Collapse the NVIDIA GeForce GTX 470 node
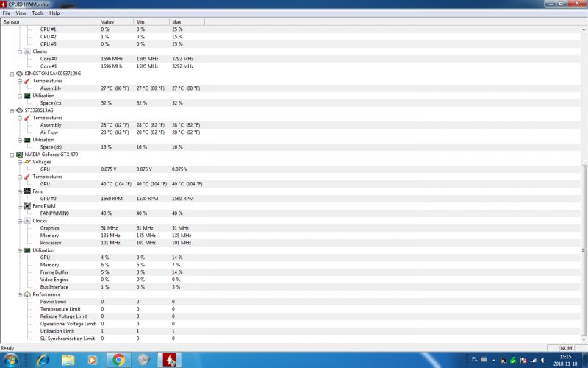The height and width of the screenshot is (368, 588). click(x=12, y=155)
